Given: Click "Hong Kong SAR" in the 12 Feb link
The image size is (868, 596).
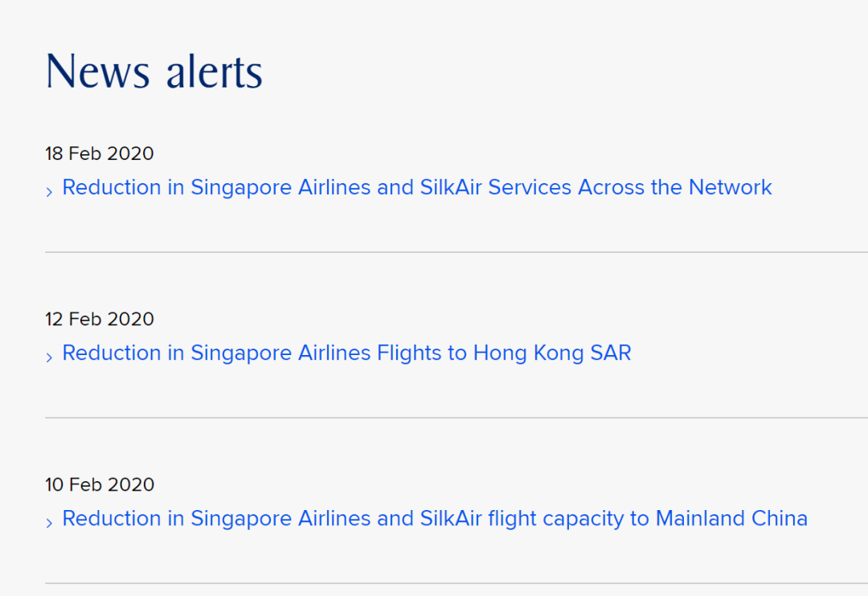Looking at the screenshot, I should pyautogui.click(x=552, y=353).
